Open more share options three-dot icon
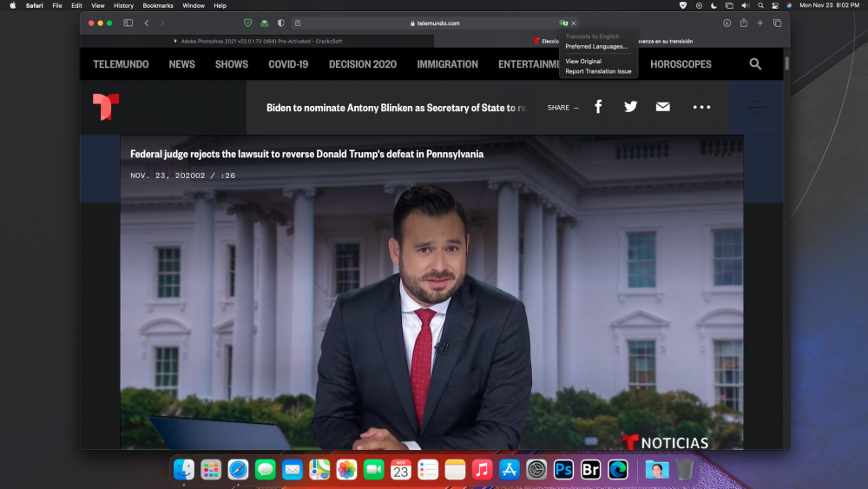Image resolution: width=868 pixels, height=489 pixels. click(x=701, y=107)
